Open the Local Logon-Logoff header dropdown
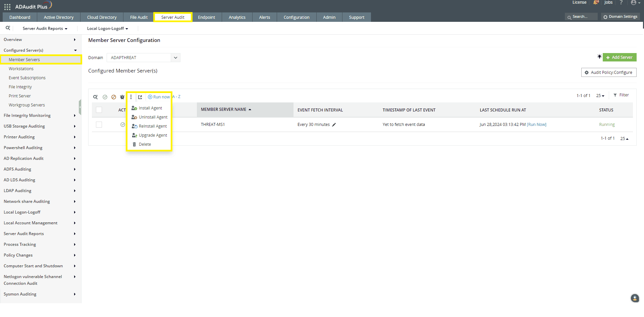This screenshot has width=644, height=317. click(107, 29)
